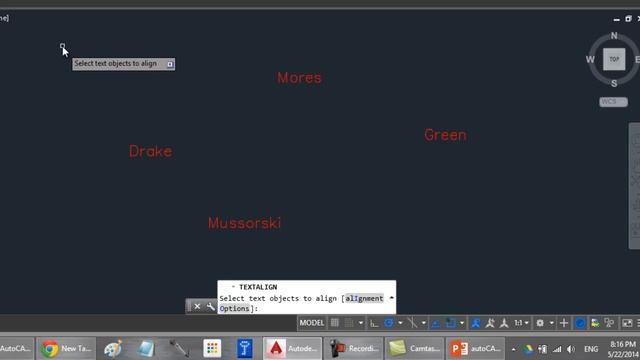Toggle snap mode in the status bar

point(349,323)
